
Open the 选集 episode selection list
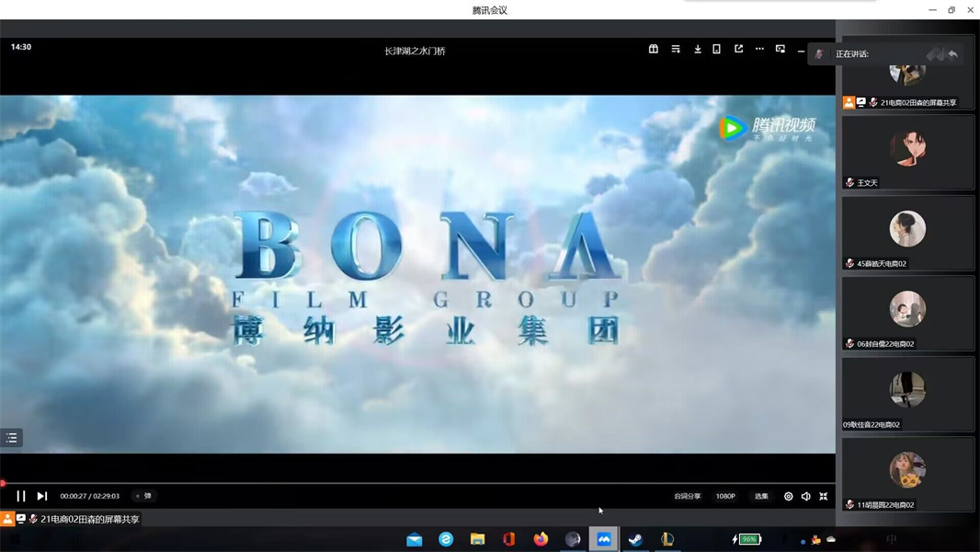(761, 496)
